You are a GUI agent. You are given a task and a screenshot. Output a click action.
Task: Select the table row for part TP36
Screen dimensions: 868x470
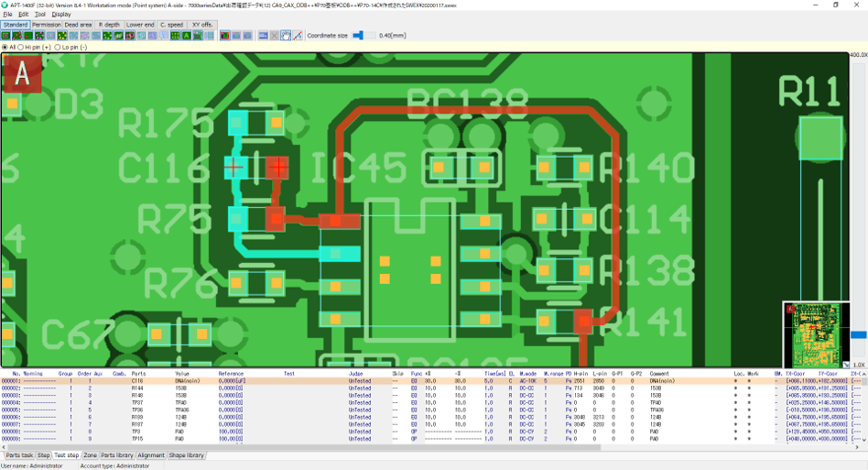[x=432, y=410]
